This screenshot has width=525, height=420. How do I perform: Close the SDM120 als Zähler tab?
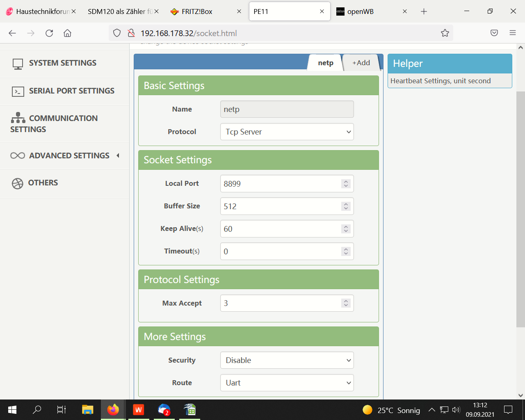[x=156, y=11]
